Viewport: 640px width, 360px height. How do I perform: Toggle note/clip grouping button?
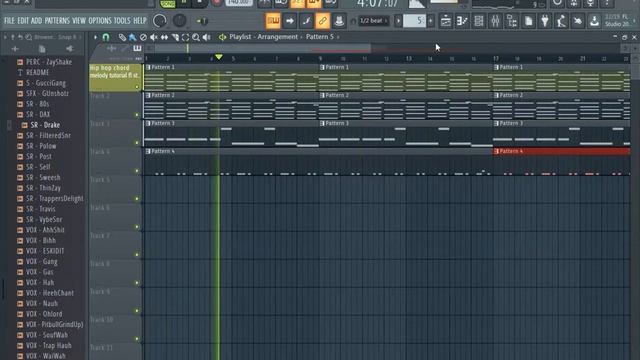(306, 21)
